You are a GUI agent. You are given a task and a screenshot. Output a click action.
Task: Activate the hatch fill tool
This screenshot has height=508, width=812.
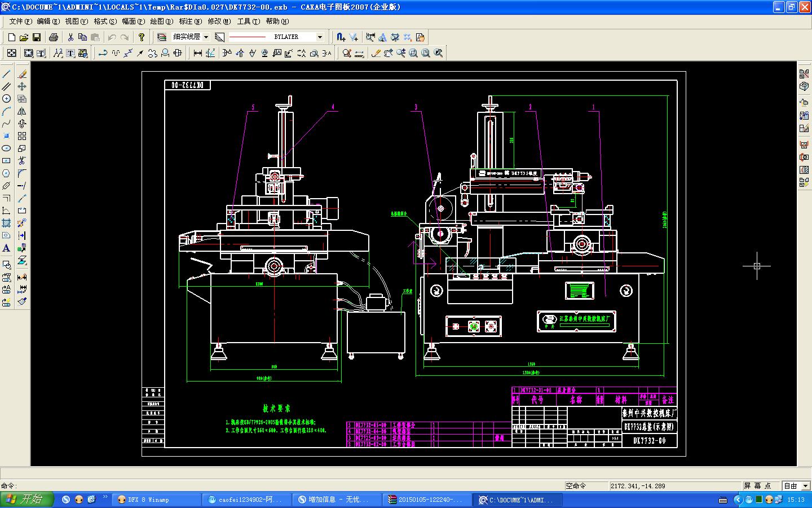(x=6, y=223)
